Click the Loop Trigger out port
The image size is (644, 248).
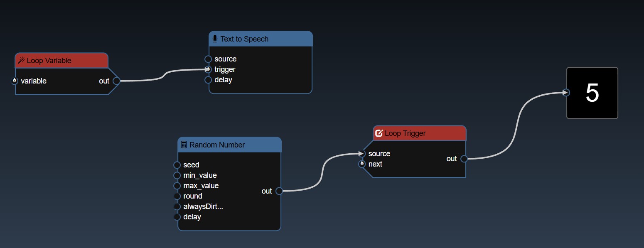(464, 159)
